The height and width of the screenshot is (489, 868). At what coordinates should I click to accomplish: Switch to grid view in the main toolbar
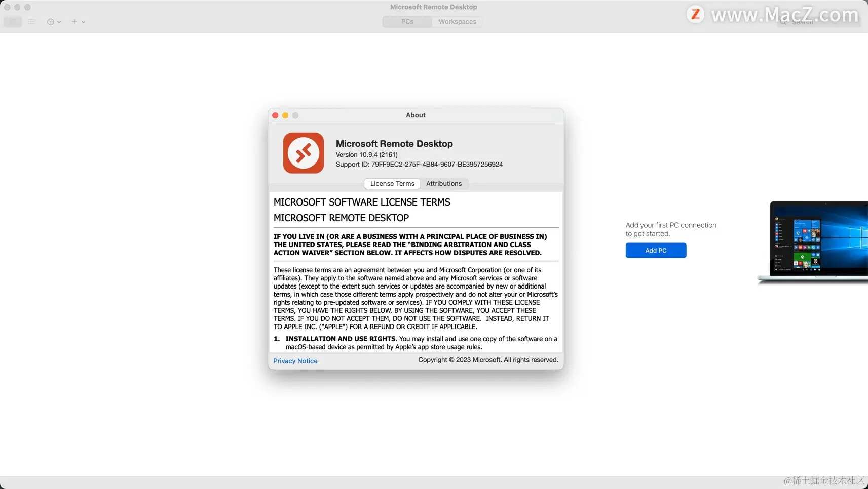click(13, 22)
